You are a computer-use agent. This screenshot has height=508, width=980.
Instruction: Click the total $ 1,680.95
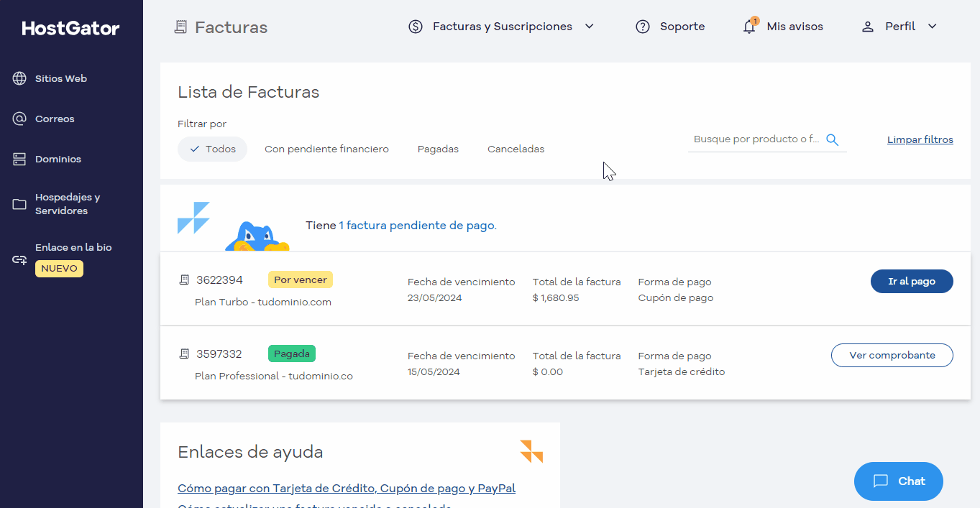[x=556, y=297]
